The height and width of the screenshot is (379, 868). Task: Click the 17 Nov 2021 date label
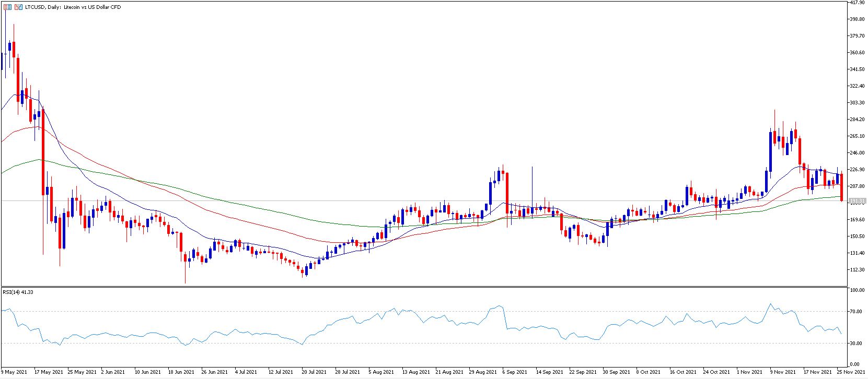817,372
